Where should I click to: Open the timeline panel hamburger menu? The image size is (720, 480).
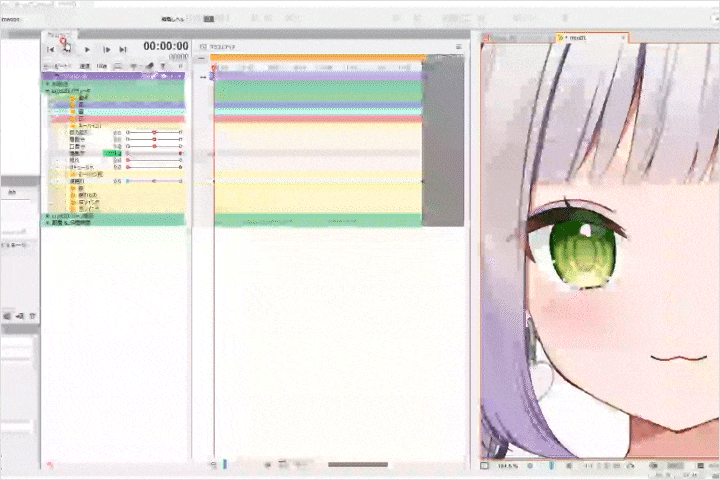tap(458, 47)
